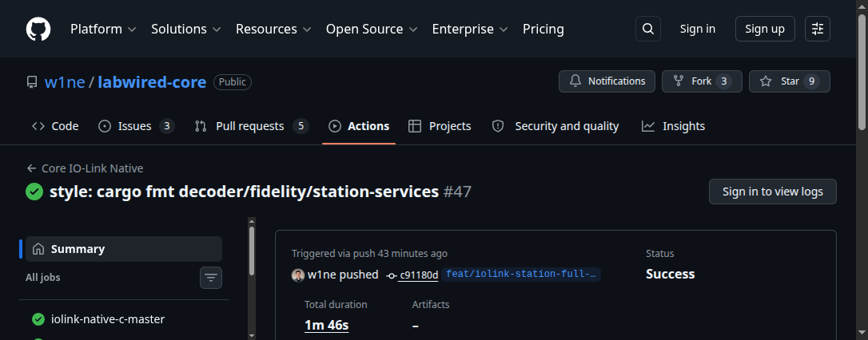Switch to the Pull requests tab

tap(252, 126)
